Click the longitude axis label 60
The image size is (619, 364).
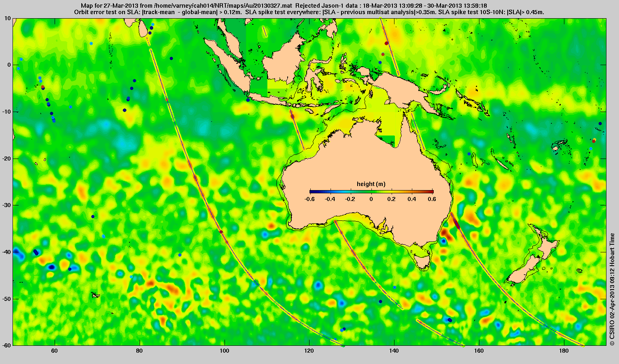pos(54,351)
